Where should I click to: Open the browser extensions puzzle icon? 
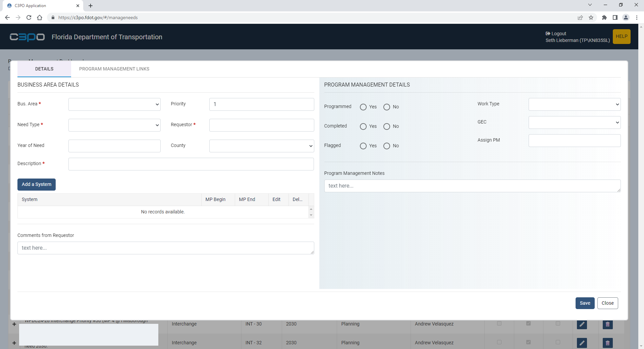click(604, 17)
